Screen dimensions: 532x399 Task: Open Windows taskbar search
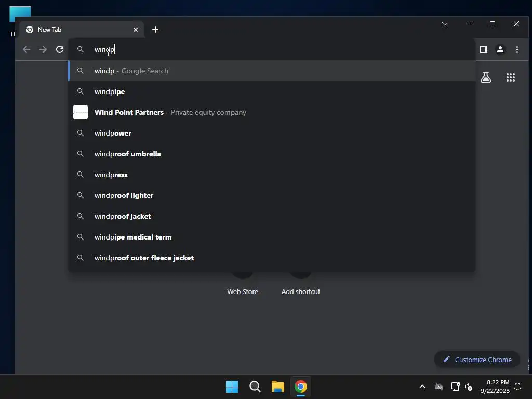[255, 387]
